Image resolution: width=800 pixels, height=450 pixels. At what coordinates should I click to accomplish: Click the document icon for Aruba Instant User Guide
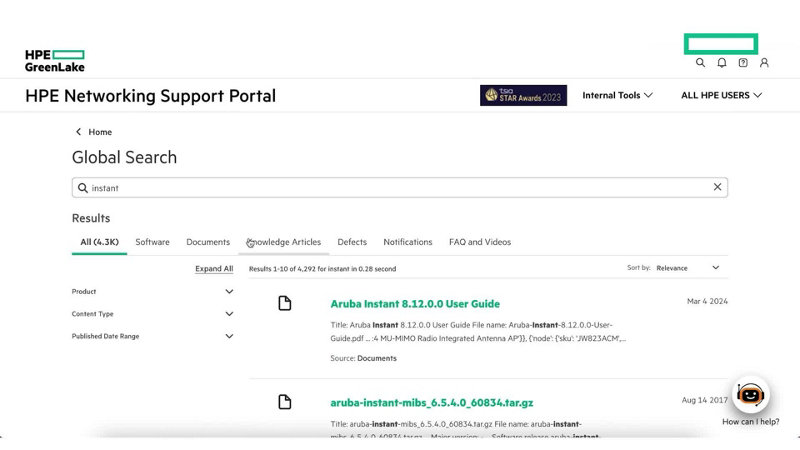(x=285, y=304)
